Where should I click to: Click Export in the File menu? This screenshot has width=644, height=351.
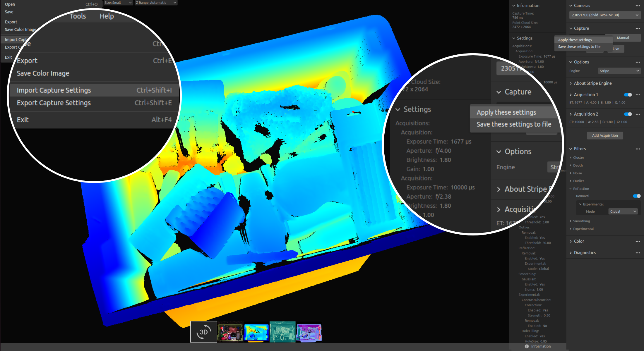(11, 22)
